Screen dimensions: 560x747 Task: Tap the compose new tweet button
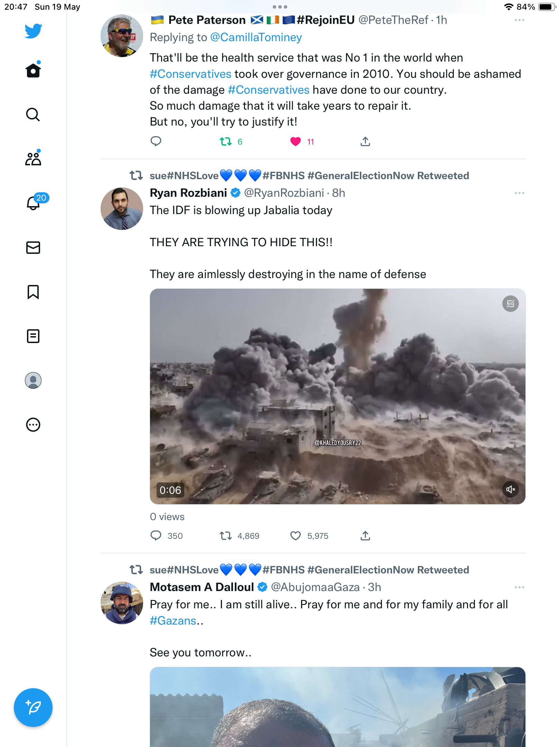click(x=33, y=708)
